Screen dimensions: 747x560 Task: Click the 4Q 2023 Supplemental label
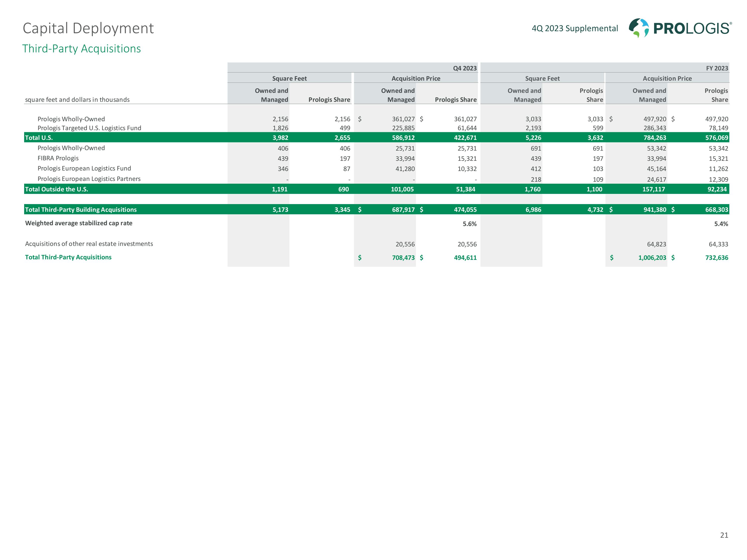point(574,28)
